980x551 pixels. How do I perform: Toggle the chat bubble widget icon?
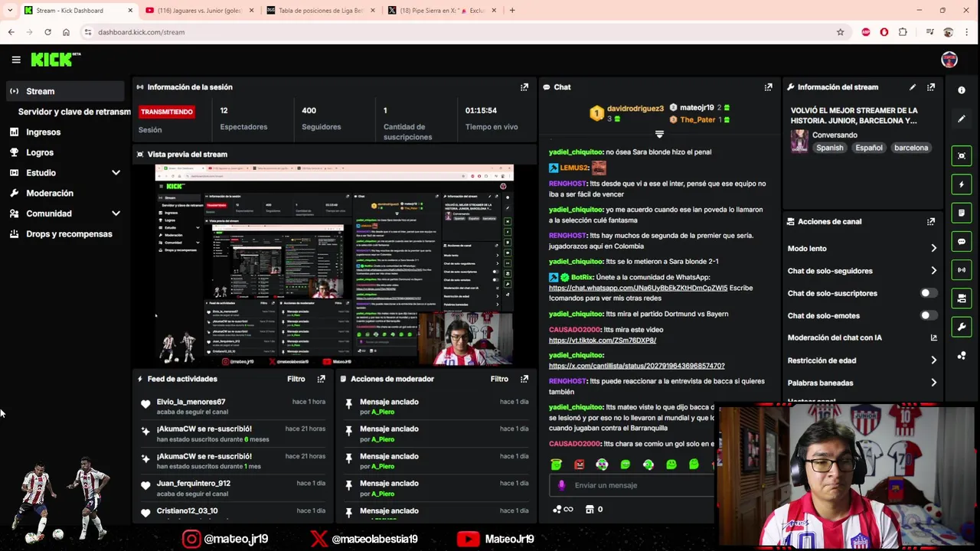pyautogui.click(x=962, y=241)
